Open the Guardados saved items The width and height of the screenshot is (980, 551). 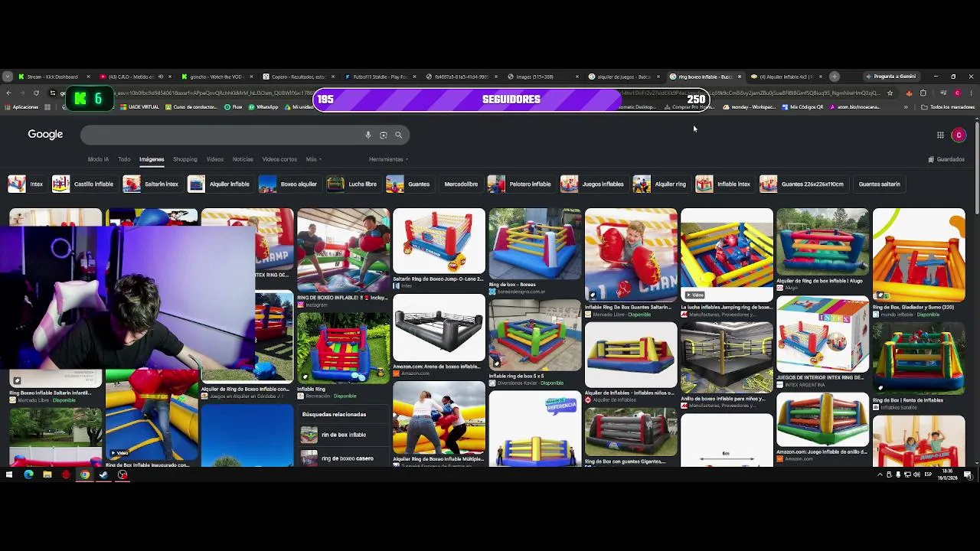click(x=946, y=159)
